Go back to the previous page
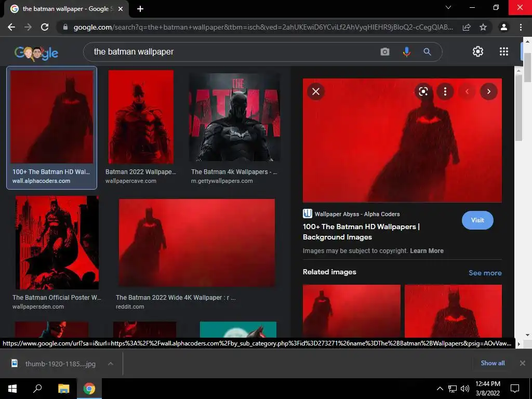This screenshot has height=399, width=532. (11, 27)
